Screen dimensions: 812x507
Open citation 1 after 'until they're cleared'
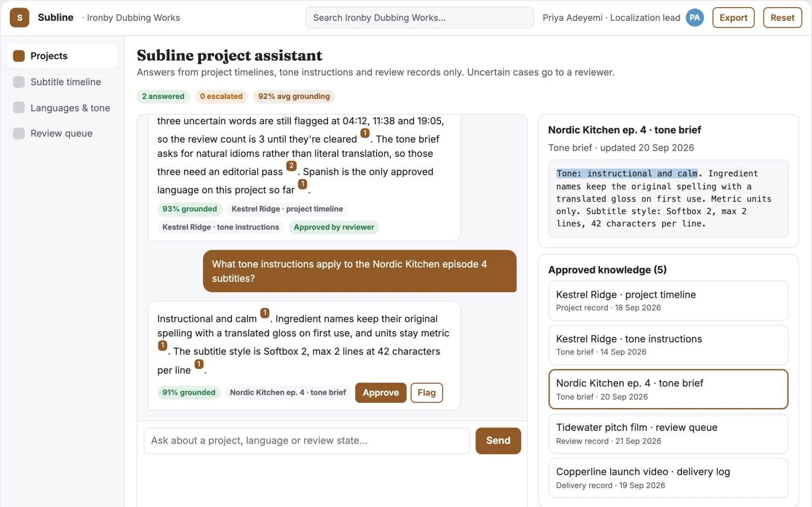[365, 133]
